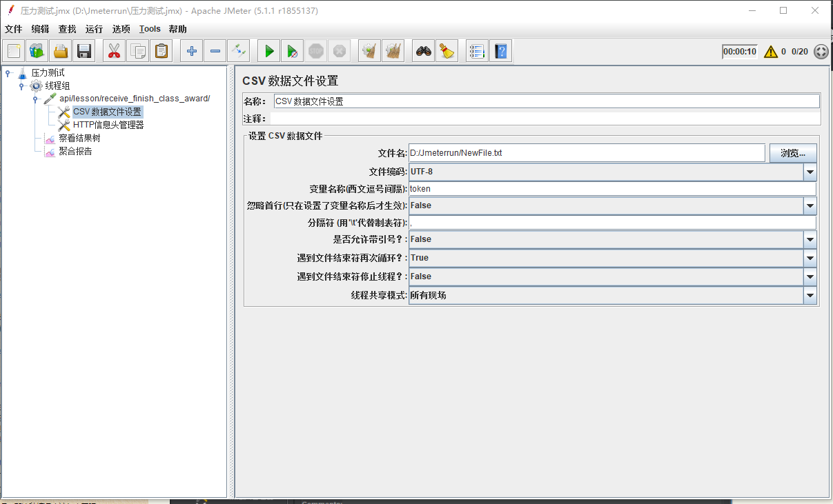Click the Open file folder icon

(61, 51)
